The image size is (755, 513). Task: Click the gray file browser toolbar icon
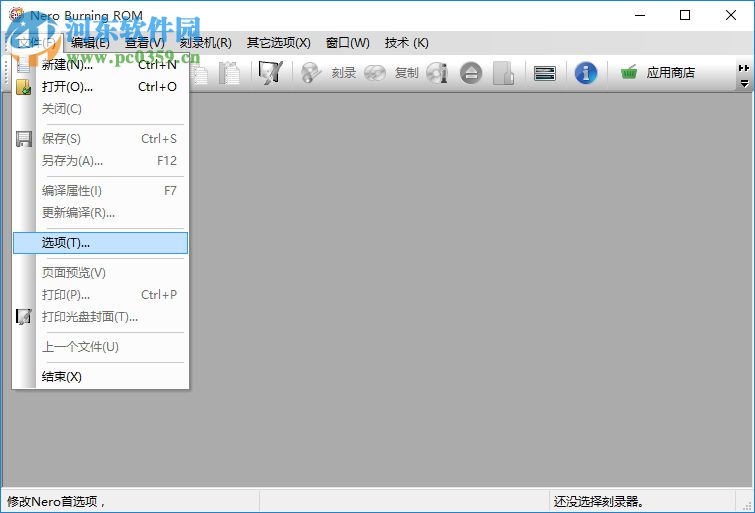click(503, 73)
